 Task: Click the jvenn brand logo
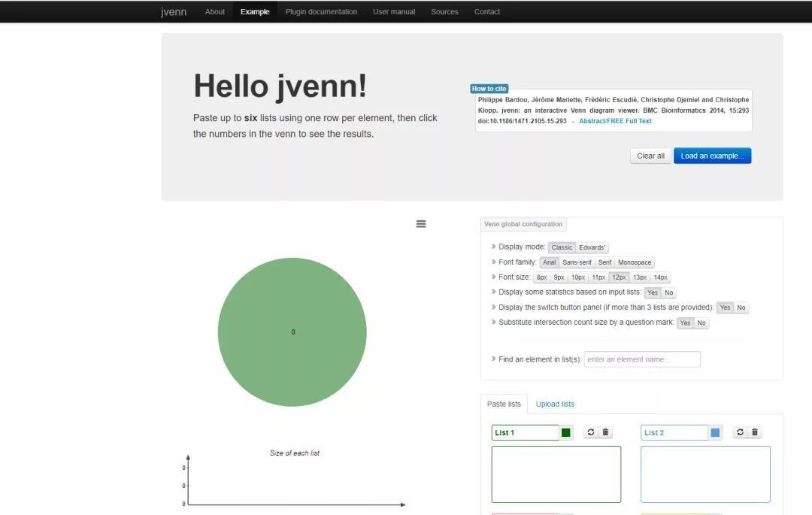pos(174,12)
